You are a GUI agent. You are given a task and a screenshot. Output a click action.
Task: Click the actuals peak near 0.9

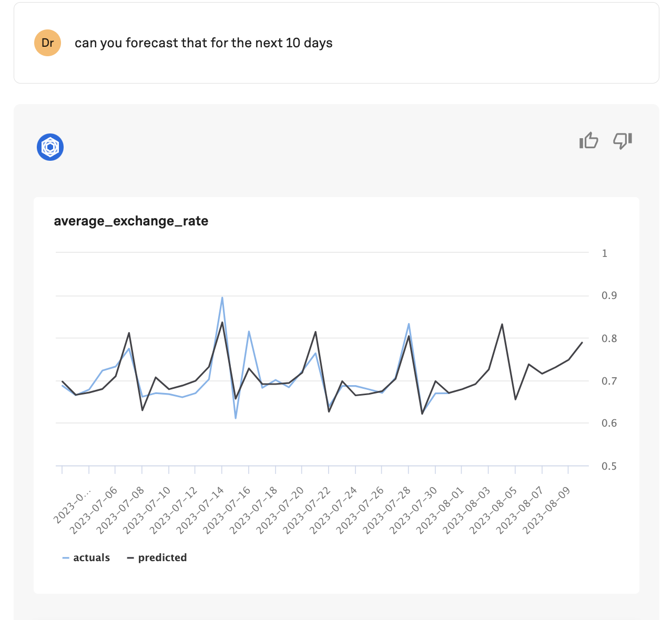pos(222,298)
